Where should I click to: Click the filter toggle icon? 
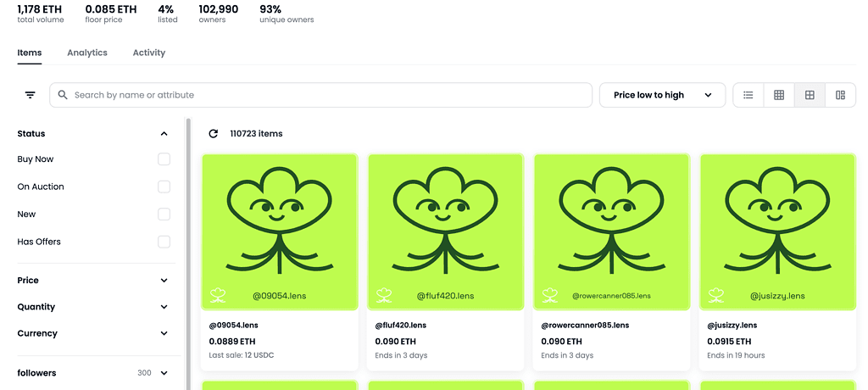31,95
